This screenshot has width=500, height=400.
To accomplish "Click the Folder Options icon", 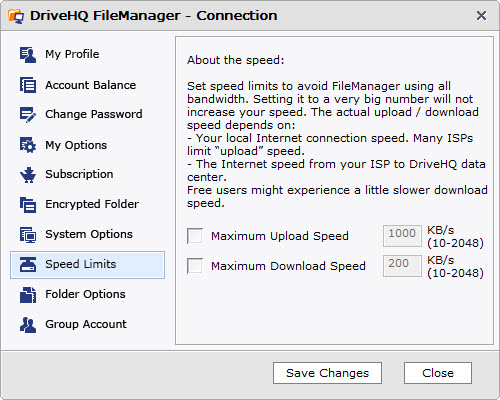I will [28, 295].
